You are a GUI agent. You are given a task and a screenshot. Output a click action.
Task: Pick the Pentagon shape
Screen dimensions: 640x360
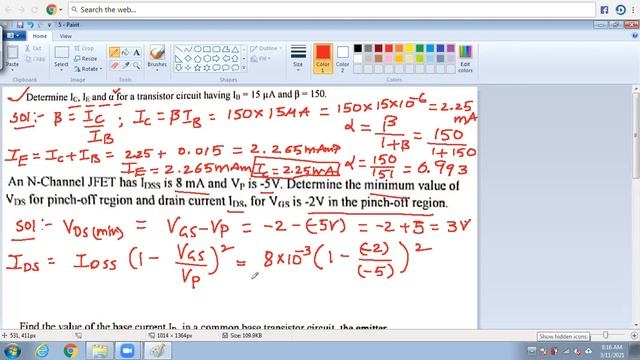tap(198, 59)
